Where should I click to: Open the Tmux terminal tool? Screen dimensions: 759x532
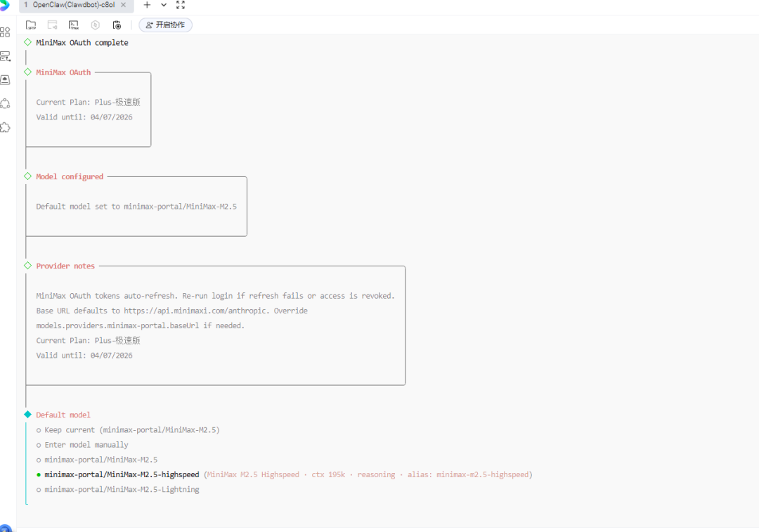(74, 25)
